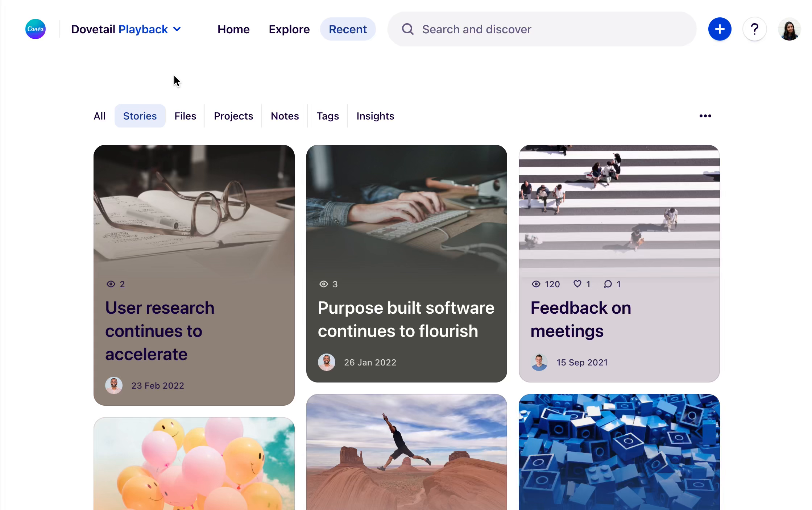Click the views eye icon on Purpose built card

tap(324, 284)
